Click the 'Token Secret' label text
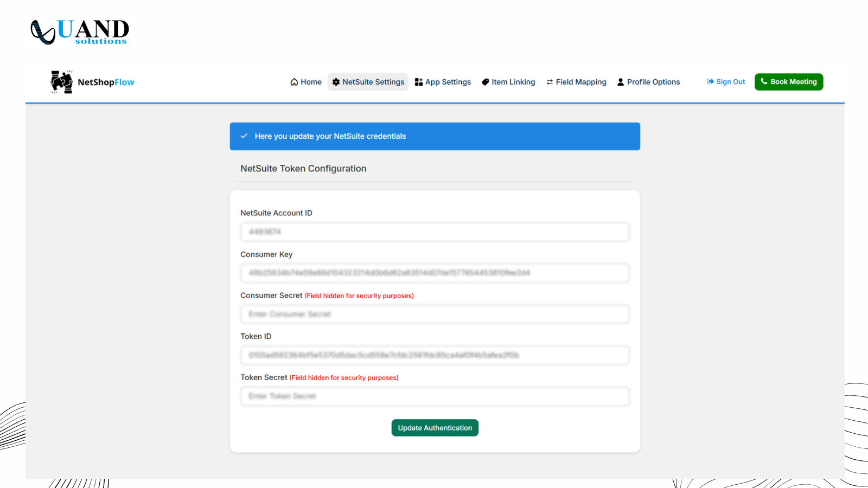 click(264, 377)
